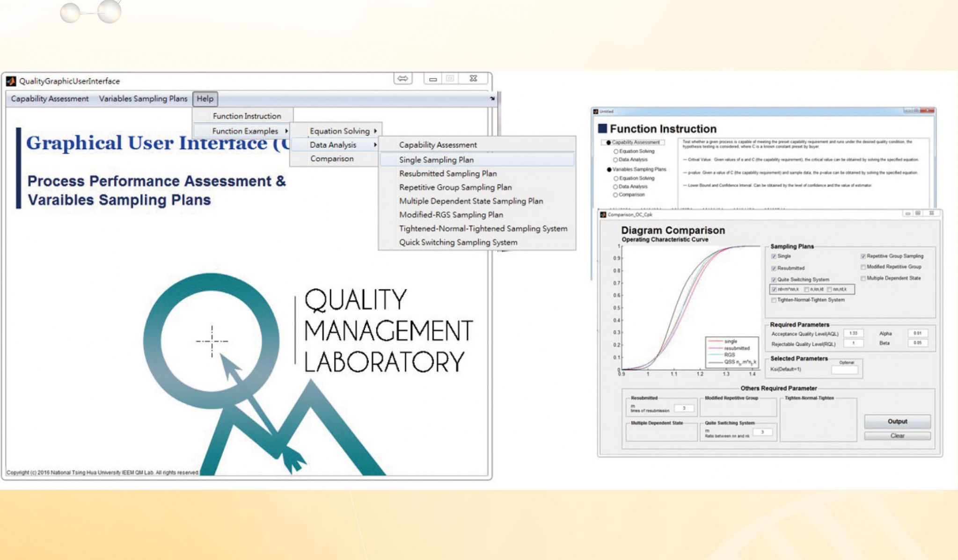
Task: Select Variables Sampling Plans radio in Function Instruction
Action: [x=609, y=169]
